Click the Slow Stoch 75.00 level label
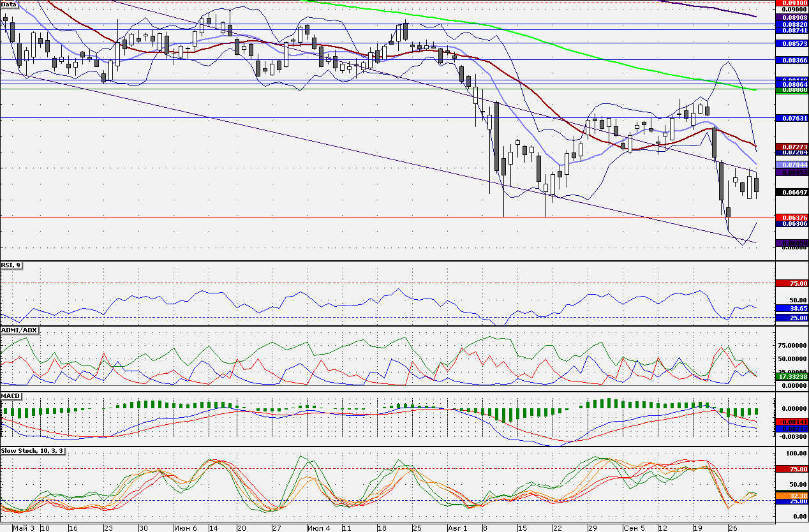The height and width of the screenshot is (532, 809). click(792, 469)
